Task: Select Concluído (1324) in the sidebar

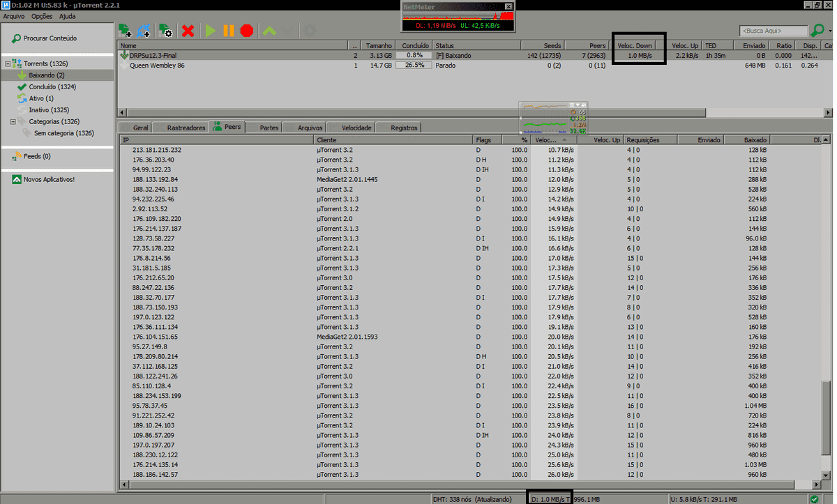Action: (x=52, y=87)
